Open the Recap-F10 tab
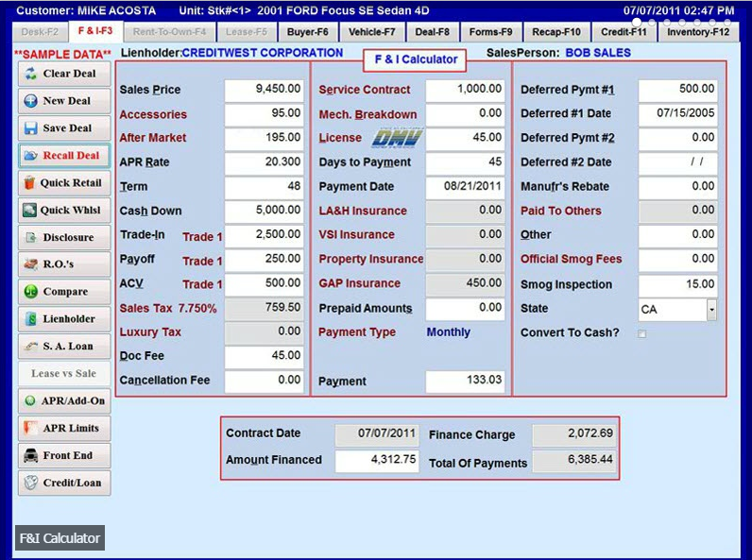The height and width of the screenshot is (560, 752). pyautogui.click(x=556, y=32)
